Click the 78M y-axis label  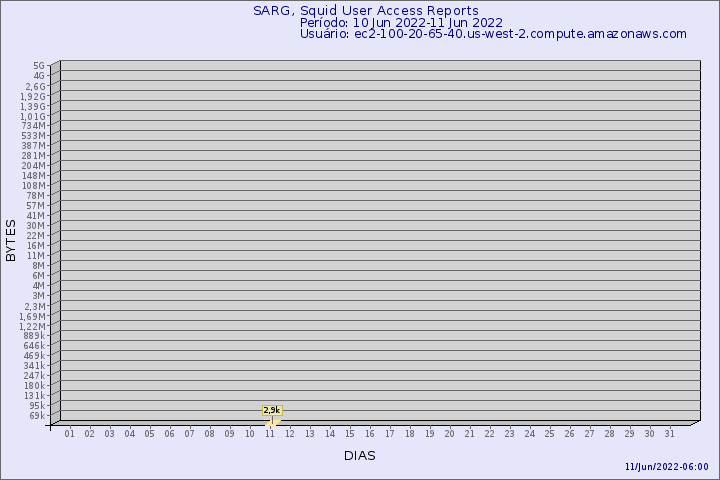[35, 196]
